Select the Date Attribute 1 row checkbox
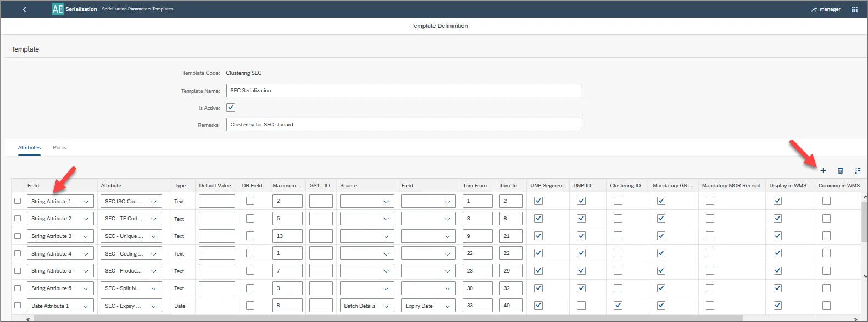This screenshot has width=868, height=322. 18,306
